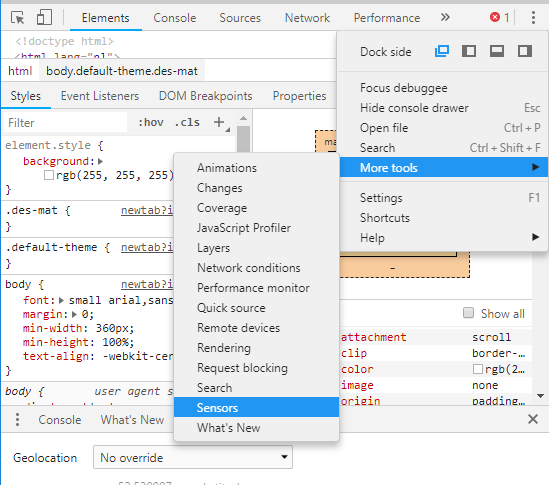Viewport: 549px width, 485px height.
Task: Toggle :hov element state panel
Action: pyautogui.click(x=151, y=122)
